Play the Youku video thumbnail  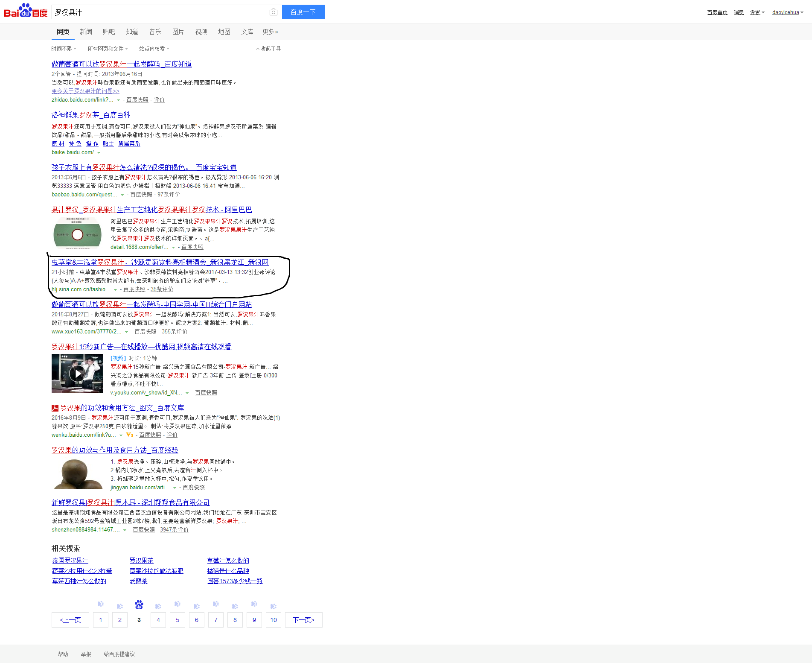click(x=77, y=373)
